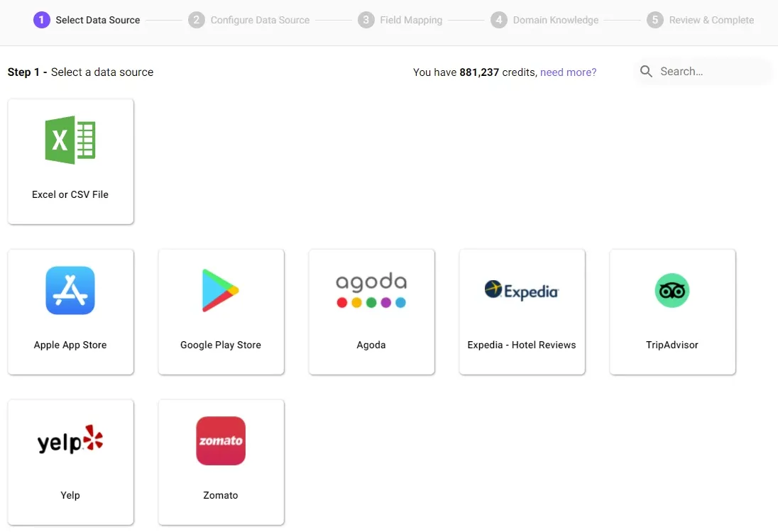
Task: Click 'Expedia - Hotel Reviews' label
Action: [522, 345]
